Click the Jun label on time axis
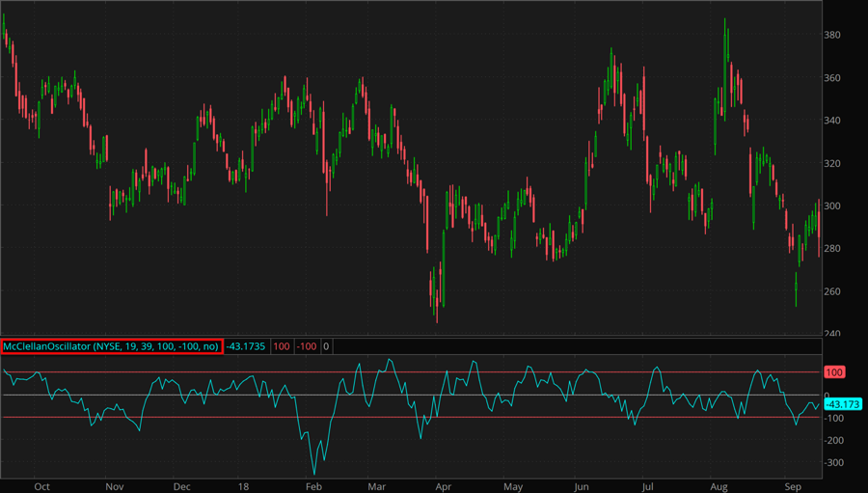 pos(581,486)
